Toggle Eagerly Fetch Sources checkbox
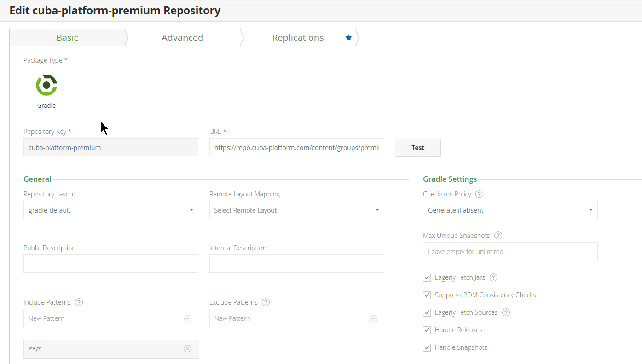 pyautogui.click(x=427, y=312)
